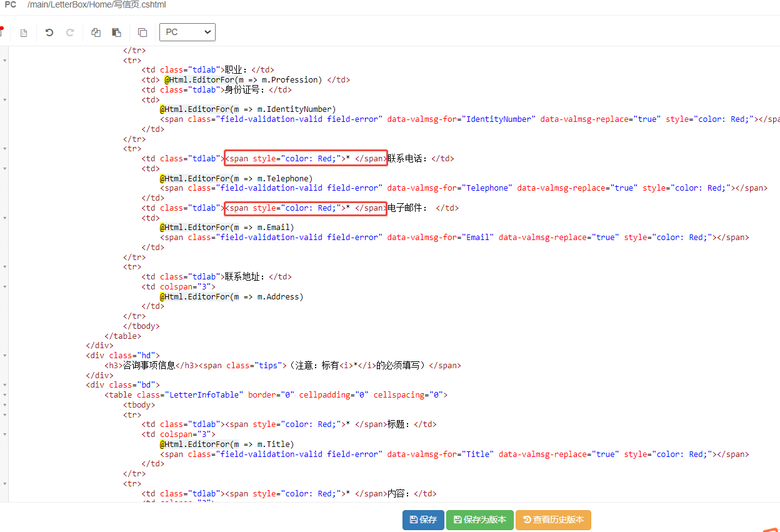The image size is (780, 532).
Task: Click the paste clipboard icon
Action: (116, 33)
